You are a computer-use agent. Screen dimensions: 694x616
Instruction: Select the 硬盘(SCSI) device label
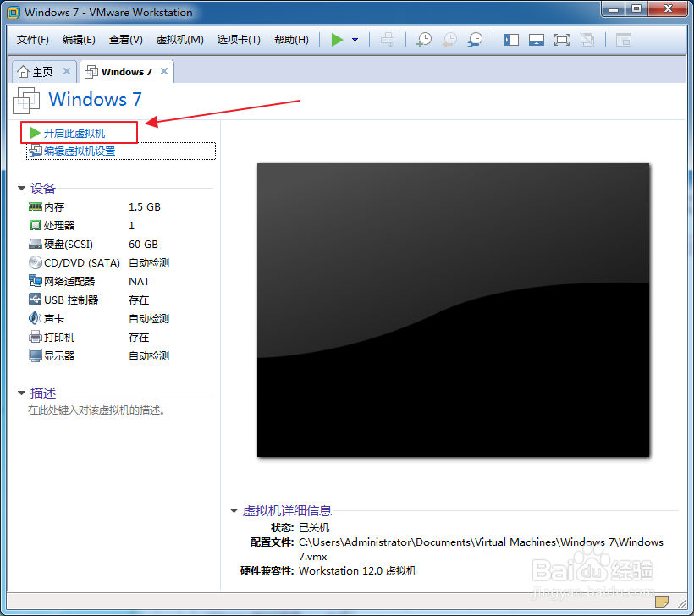[x=69, y=245]
